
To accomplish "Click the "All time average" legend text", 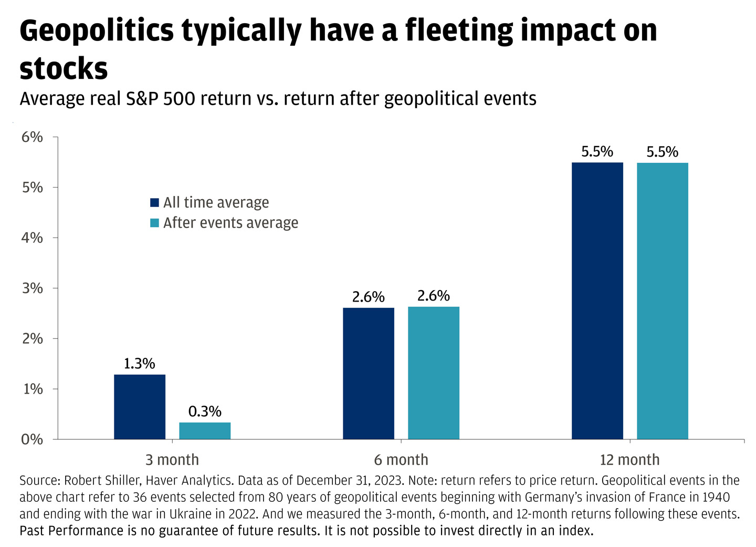I will (x=216, y=203).
